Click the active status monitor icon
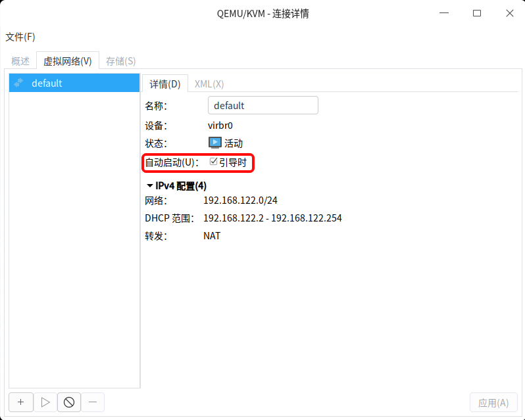Image resolution: width=525 pixels, height=420 pixels. [215, 143]
